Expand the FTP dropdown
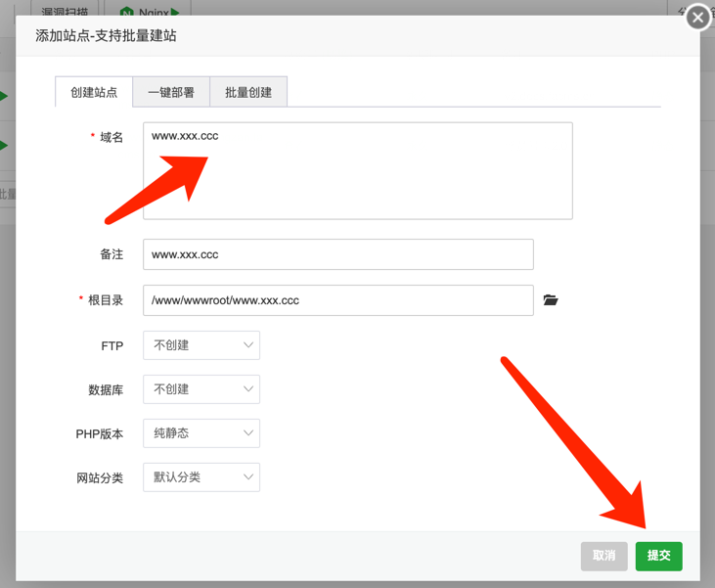 pyautogui.click(x=201, y=345)
